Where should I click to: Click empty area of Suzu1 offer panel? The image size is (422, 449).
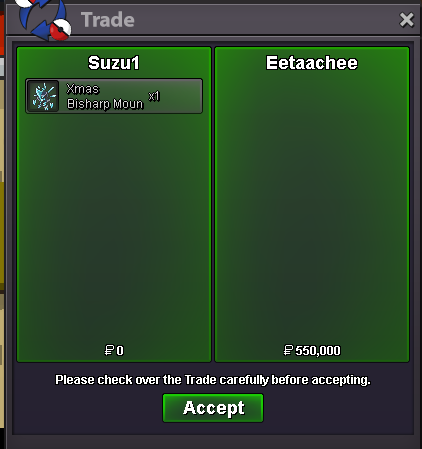(114, 227)
